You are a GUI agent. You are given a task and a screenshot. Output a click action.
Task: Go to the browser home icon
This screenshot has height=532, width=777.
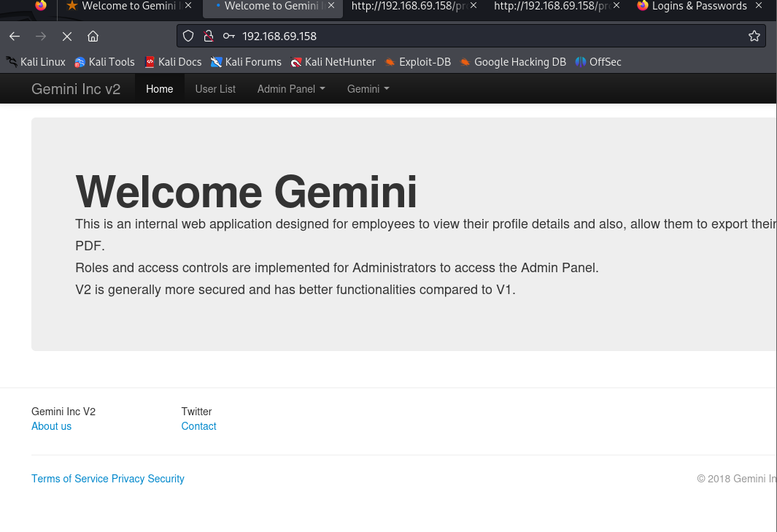point(93,36)
